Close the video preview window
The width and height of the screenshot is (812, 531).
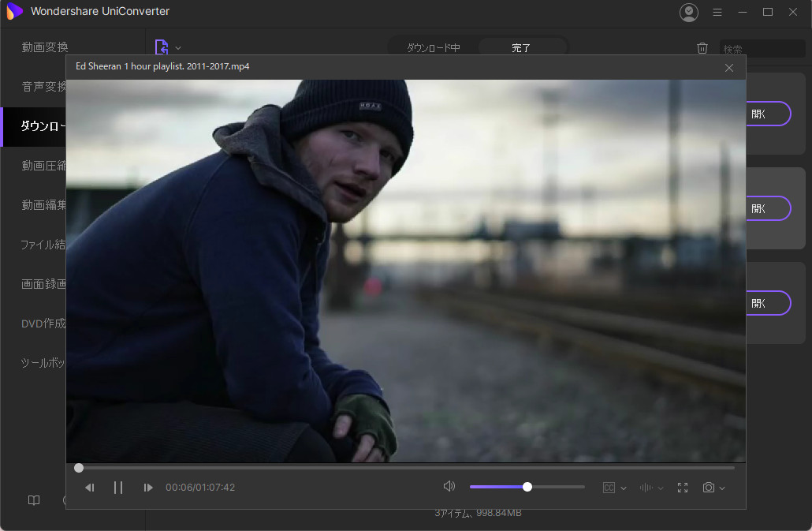click(x=729, y=68)
